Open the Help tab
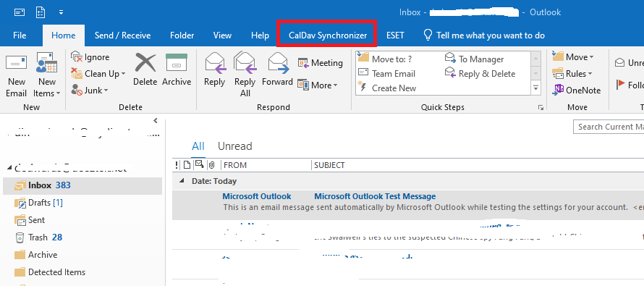Viewport: 644px width, 286px height. click(x=260, y=35)
